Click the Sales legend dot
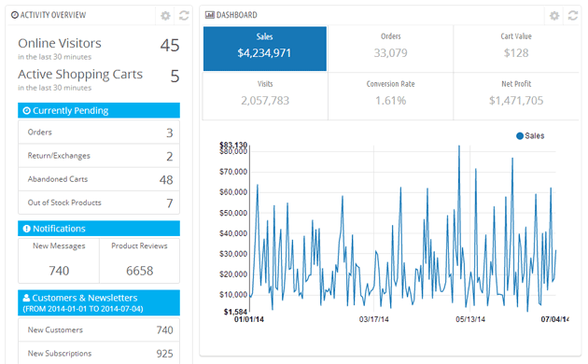The image size is (588, 364). (520, 135)
